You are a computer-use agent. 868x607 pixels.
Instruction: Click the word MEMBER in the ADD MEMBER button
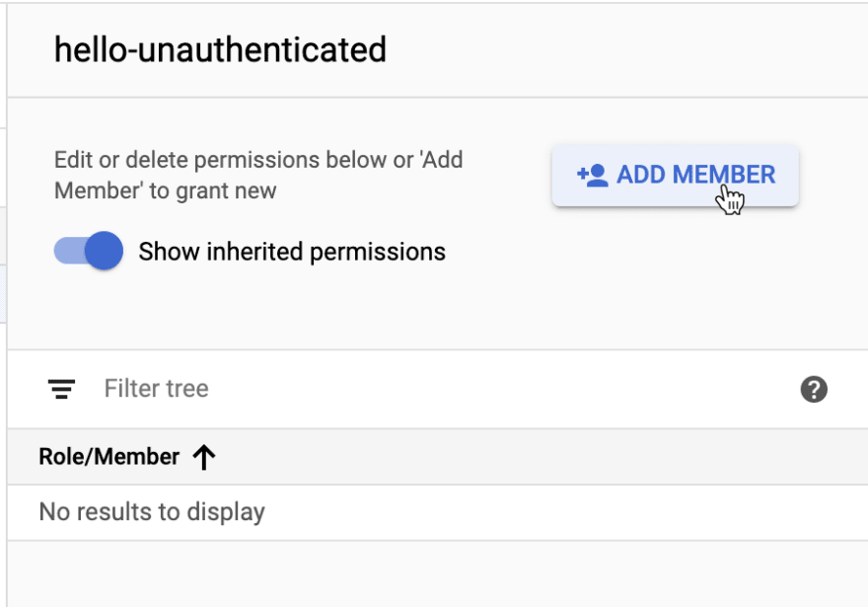click(x=724, y=175)
